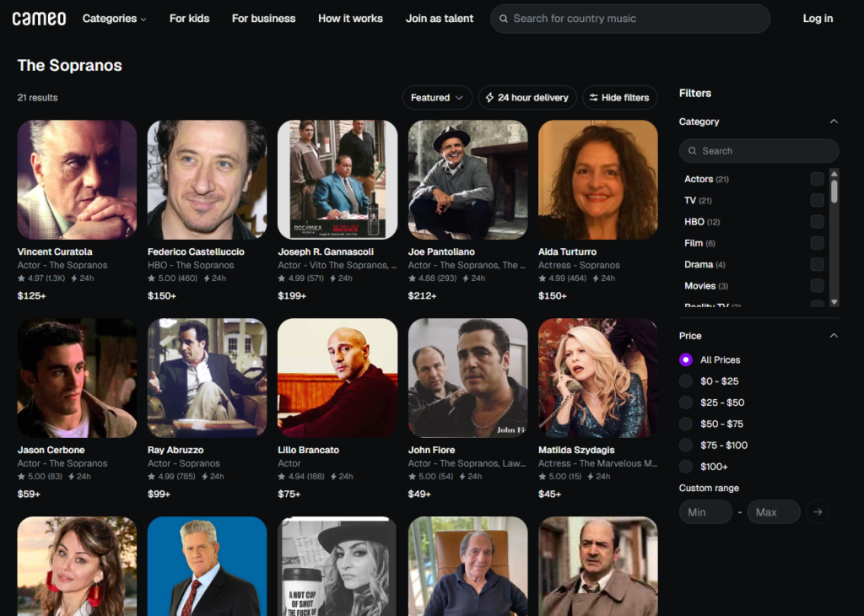
Task: Click lightning 24h icon under Ray Abruzzo
Action: (x=204, y=477)
